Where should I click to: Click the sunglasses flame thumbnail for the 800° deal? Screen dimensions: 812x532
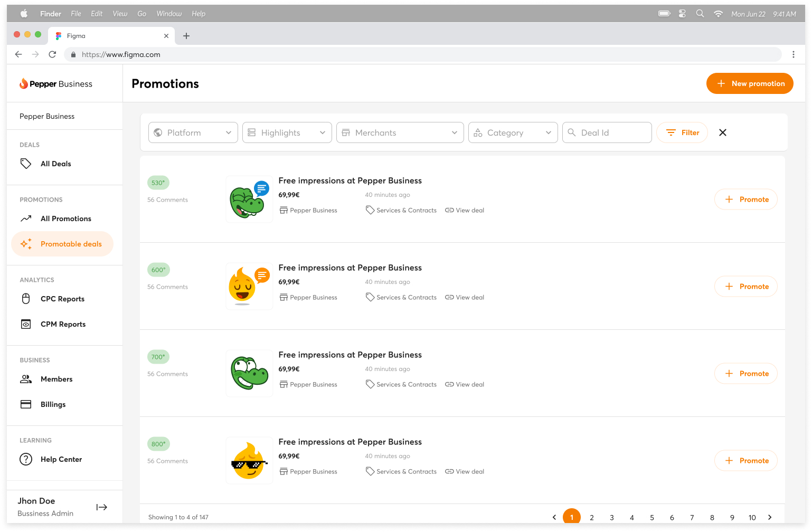249,460
